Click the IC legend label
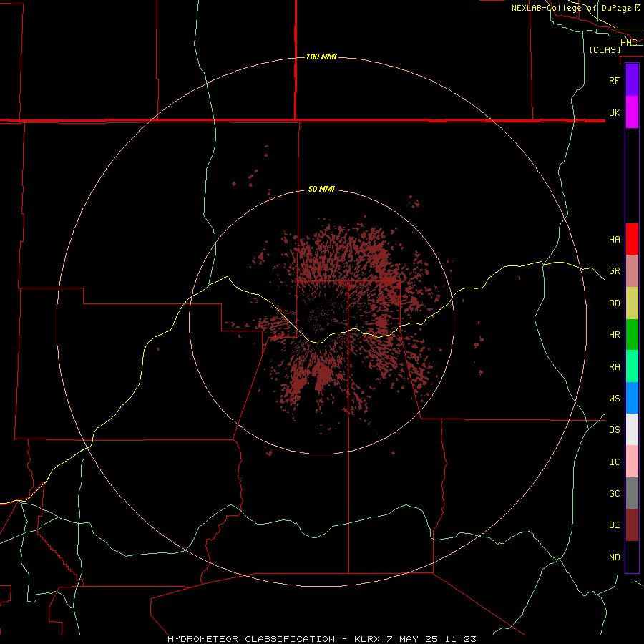The image size is (644, 644). click(x=614, y=462)
